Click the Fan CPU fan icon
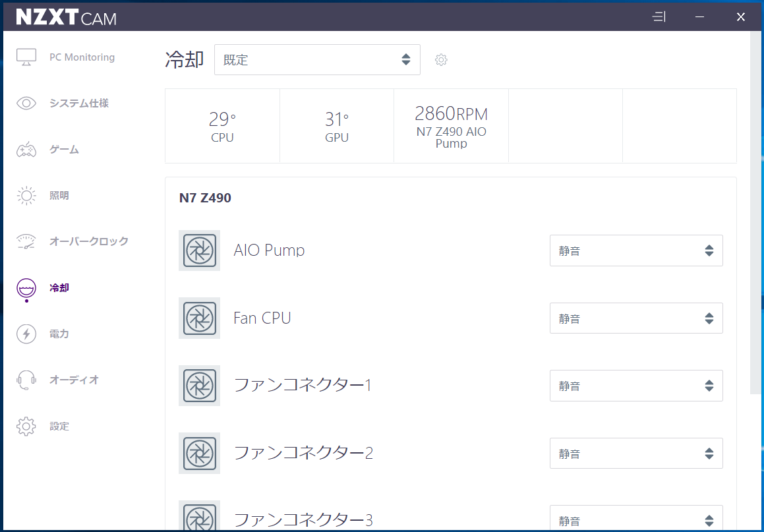This screenshot has width=764, height=532. [199, 318]
